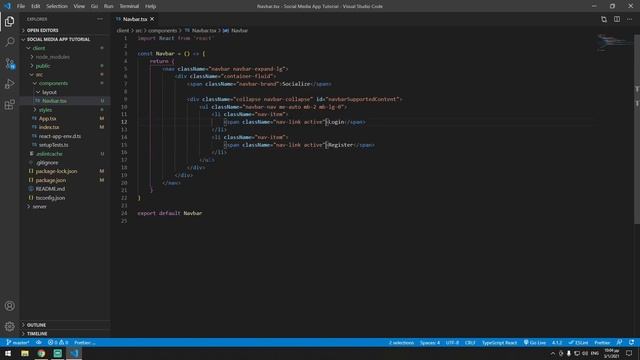The image size is (640, 360).
Task: Expand the styles folder
Action: point(45,110)
